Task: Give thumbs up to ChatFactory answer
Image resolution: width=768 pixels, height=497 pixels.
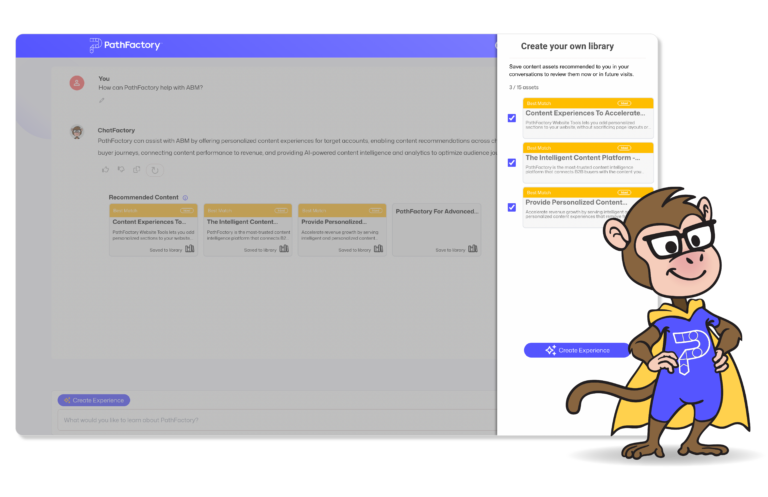Action: coord(105,169)
